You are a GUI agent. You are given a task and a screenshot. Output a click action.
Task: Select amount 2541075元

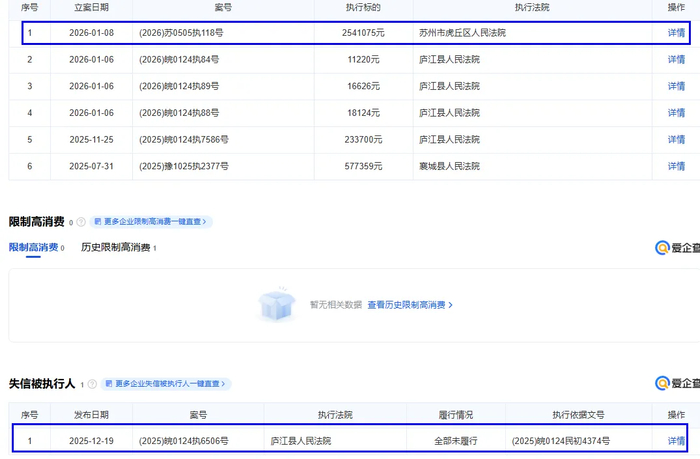(363, 33)
